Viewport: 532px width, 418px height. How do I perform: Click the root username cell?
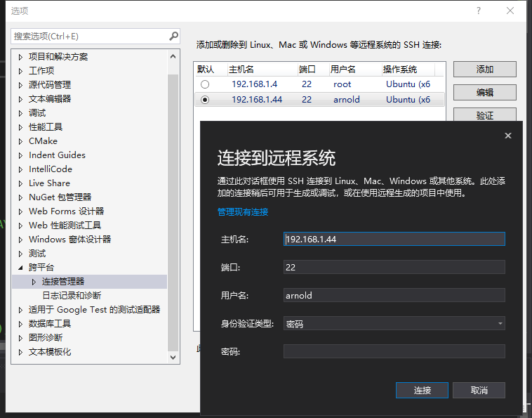pos(342,84)
